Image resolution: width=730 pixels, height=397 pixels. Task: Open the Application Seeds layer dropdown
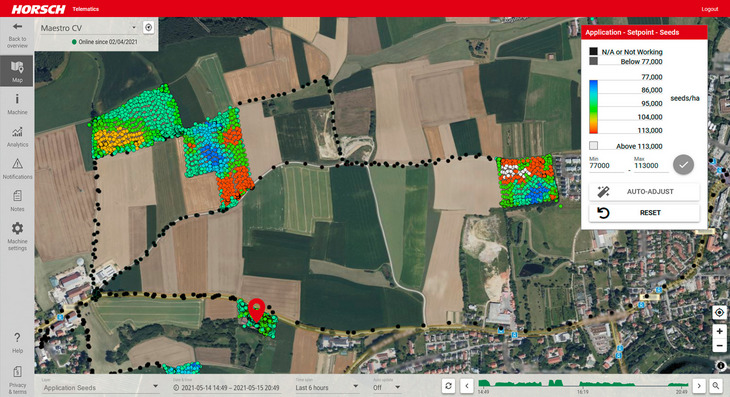click(x=101, y=387)
